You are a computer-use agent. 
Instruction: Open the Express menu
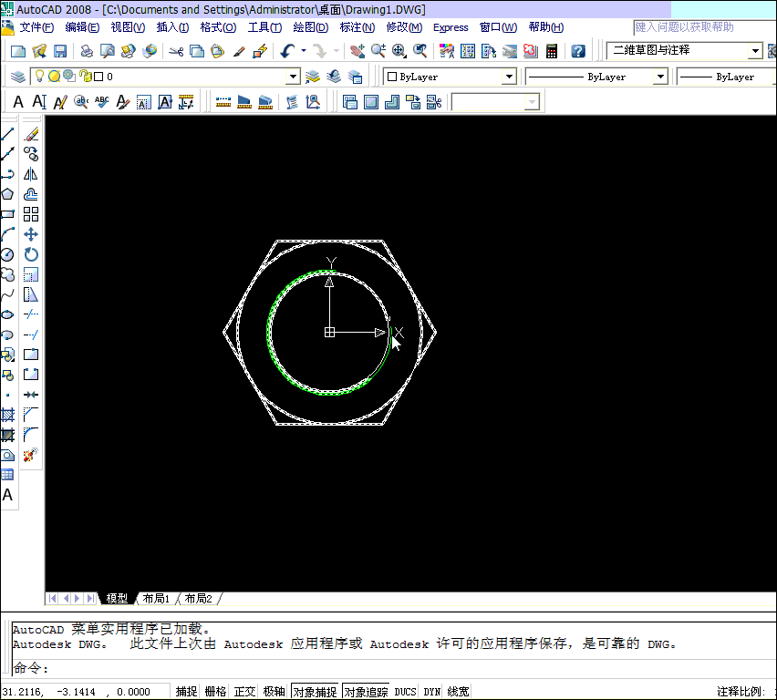click(451, 27)
